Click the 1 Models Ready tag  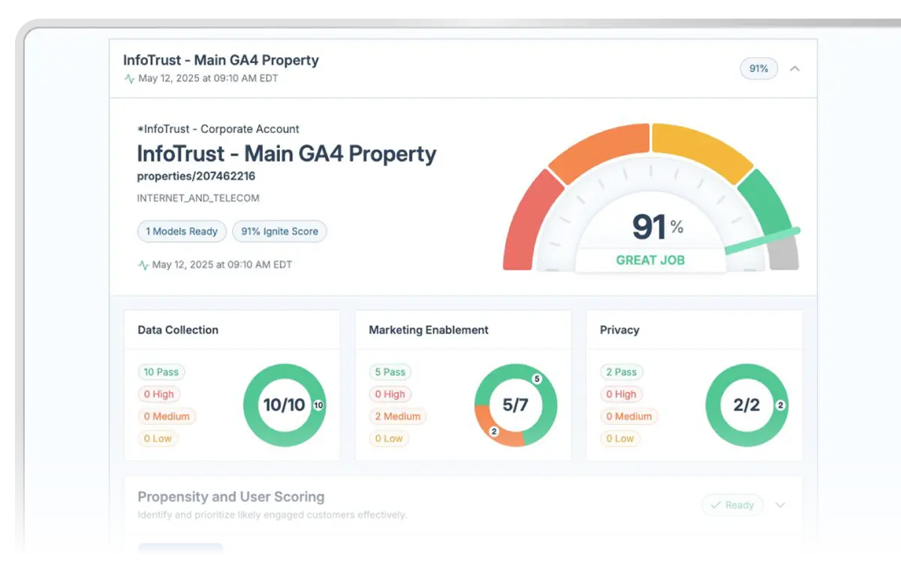tap(182, 231)
